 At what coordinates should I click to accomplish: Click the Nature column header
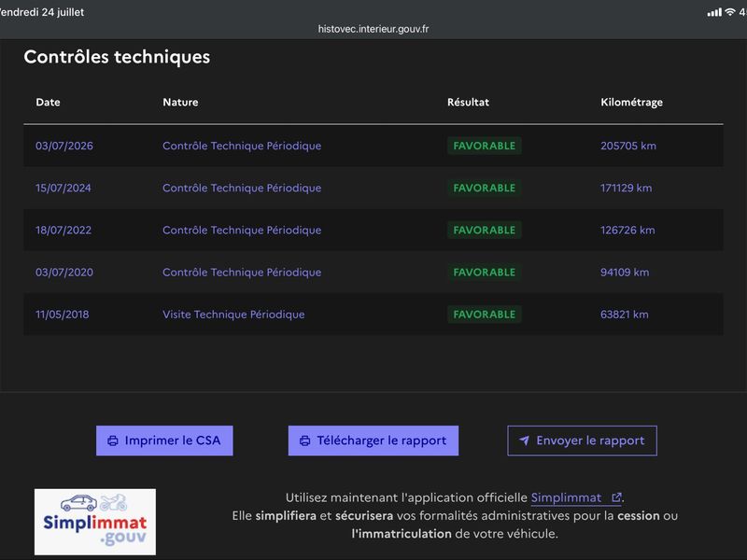coord(180,102)
